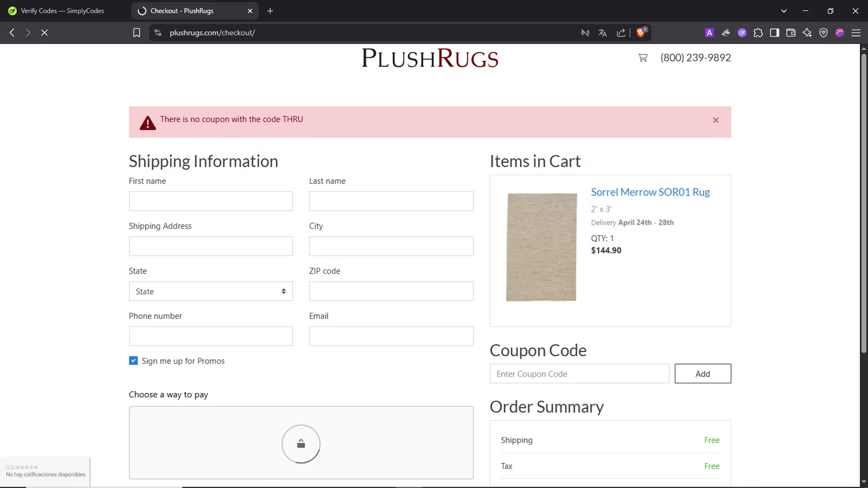Close the Checkout - PlushRugs tab
This screenshot has height=488, width=868.
(250, 11)
